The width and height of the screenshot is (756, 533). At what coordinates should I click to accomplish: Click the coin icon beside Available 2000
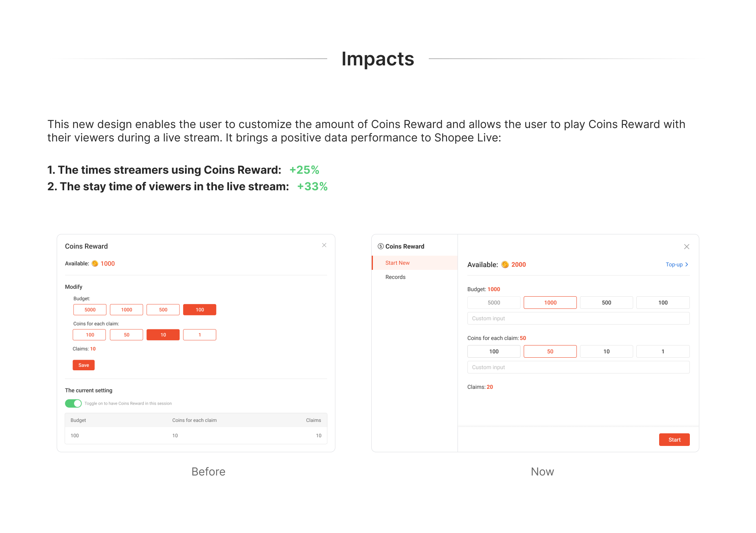point(505,265)
